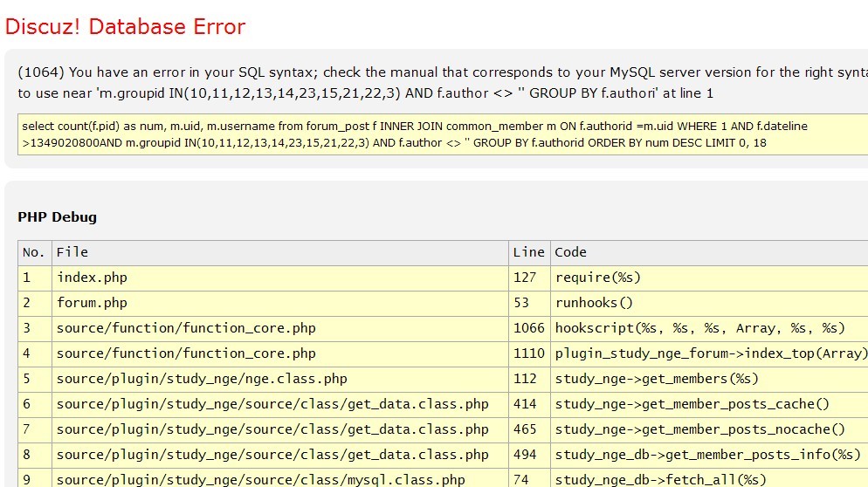
Task: Select function_core.php cell in row 3
Action: point(280,329)
